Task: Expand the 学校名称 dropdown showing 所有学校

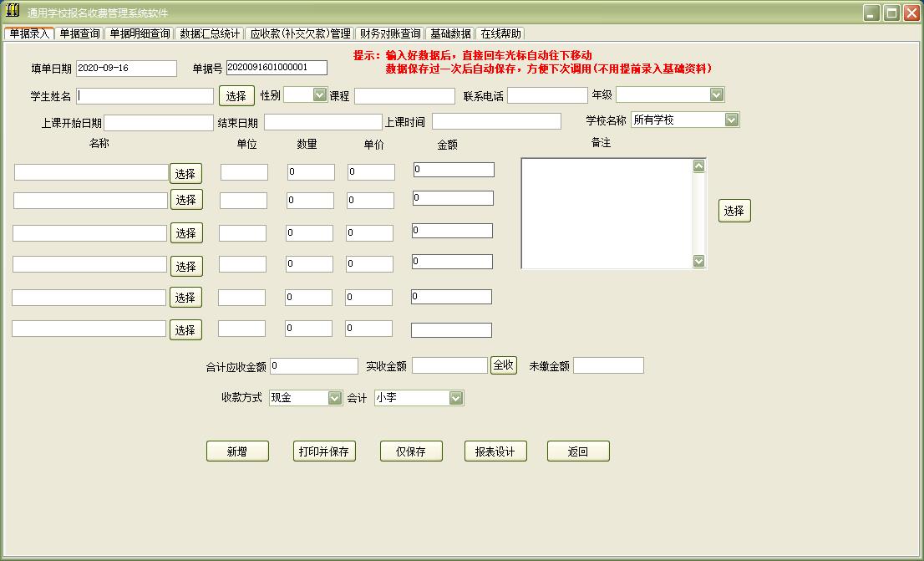Action: [x=731, y=120]
